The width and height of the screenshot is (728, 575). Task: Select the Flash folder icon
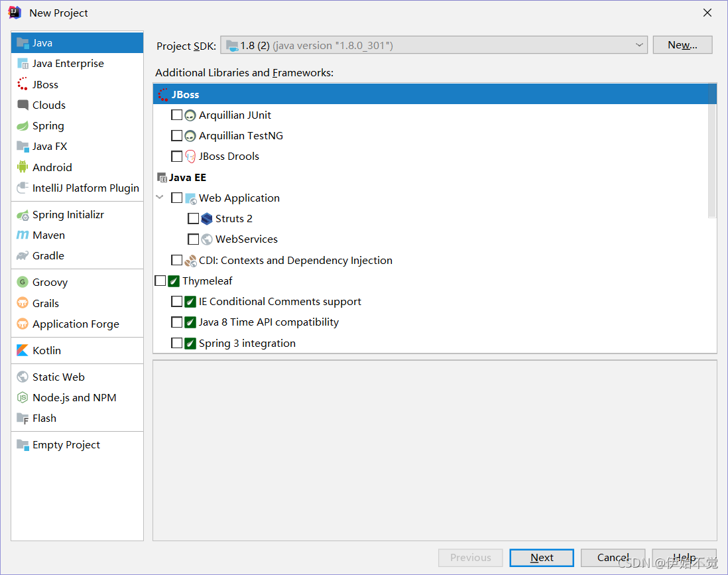(x=23, y=418)
